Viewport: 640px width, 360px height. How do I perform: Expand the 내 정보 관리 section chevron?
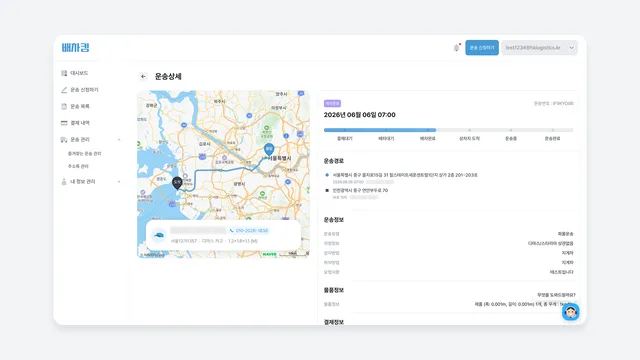[119, 182]
